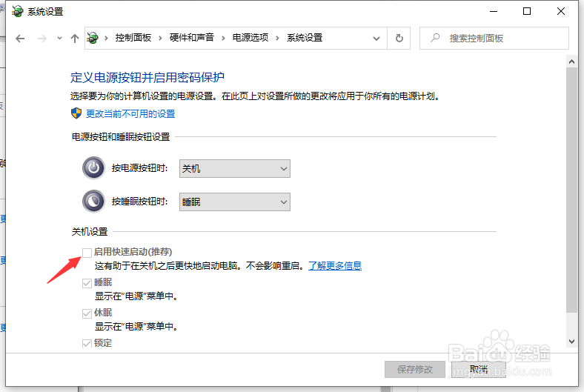Open 电源选项 breadcrumb

tap(250, 38)
